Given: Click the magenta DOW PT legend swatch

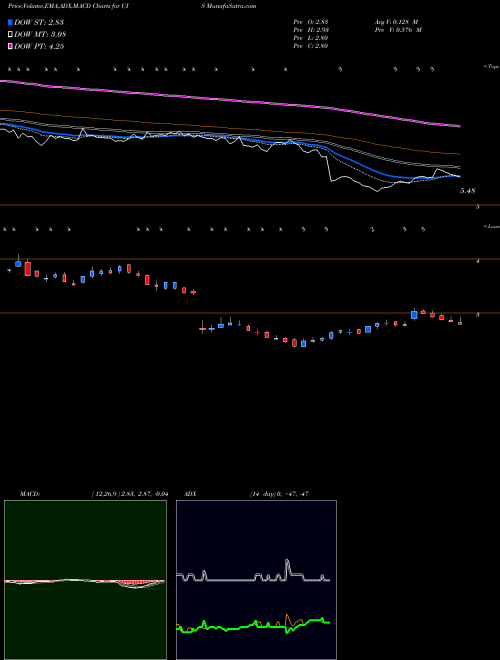Looking at the screenshot, I should 11,46.
